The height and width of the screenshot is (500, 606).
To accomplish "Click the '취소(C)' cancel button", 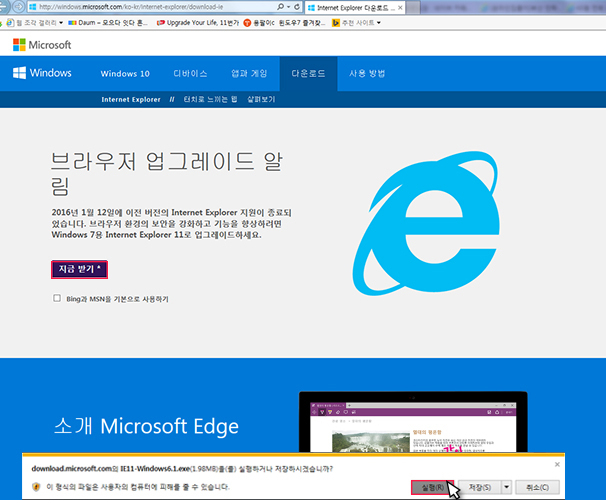I will click(537, 487).
